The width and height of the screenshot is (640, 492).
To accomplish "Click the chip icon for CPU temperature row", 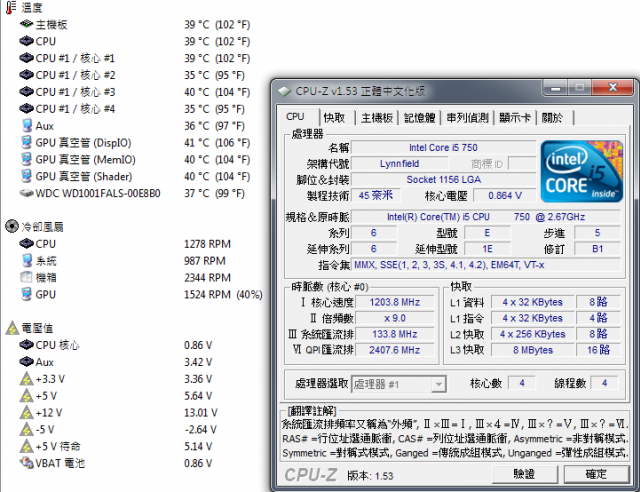I will (x=26, y=41).
